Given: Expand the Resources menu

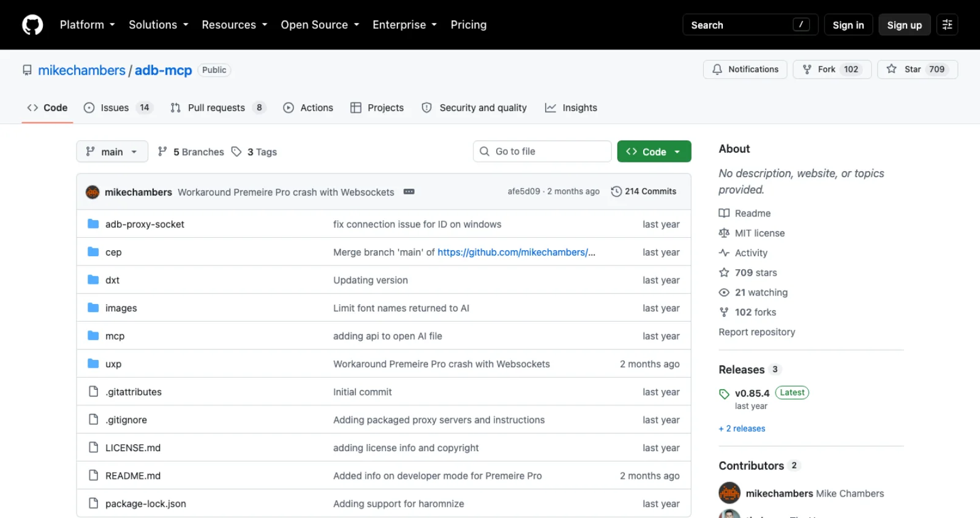Looking at the screenshot, I should 235,25.
